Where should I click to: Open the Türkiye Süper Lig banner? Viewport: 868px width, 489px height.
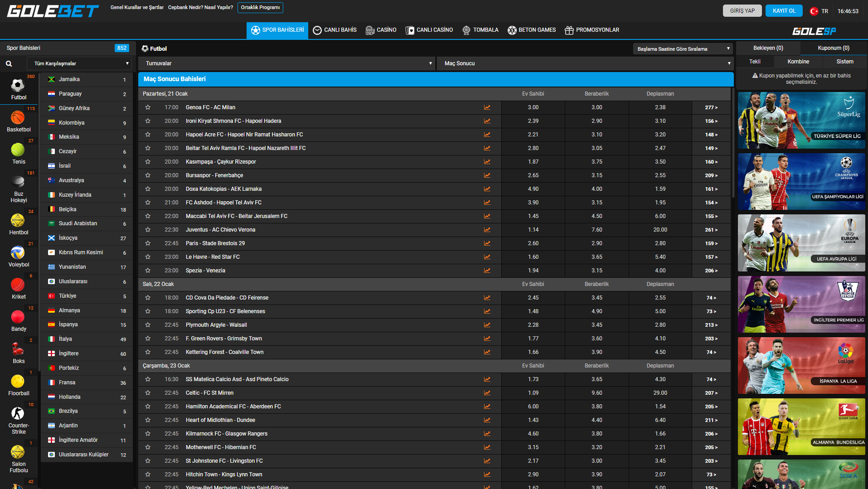(801, 121)
